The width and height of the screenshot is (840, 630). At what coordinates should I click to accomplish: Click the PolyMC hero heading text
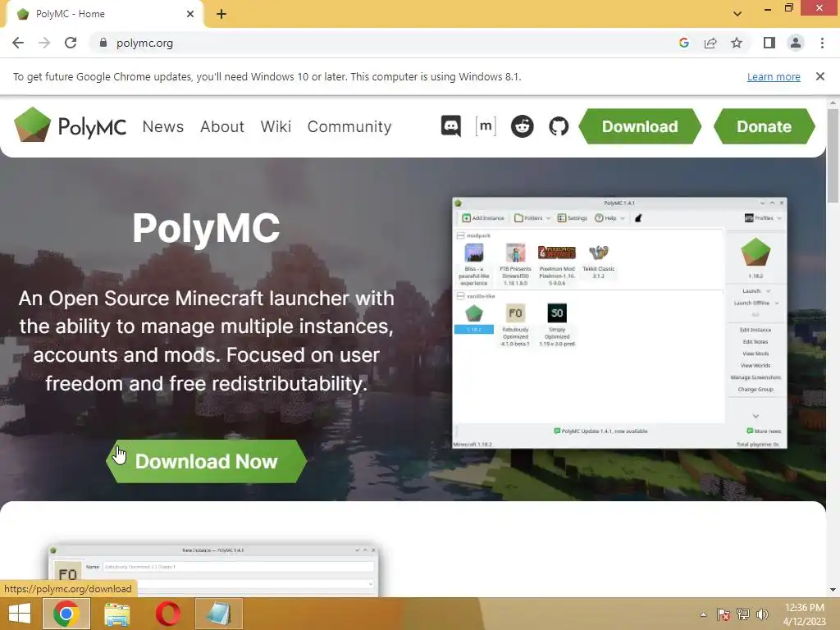[206, 228]
